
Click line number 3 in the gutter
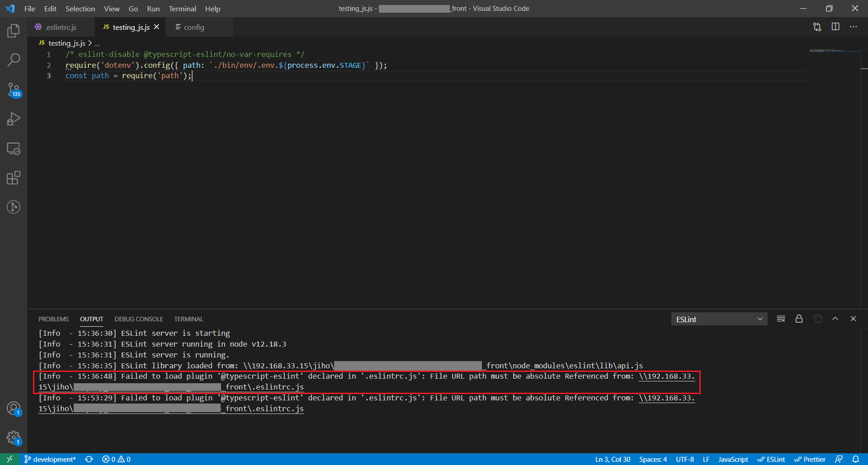tap(49, 76)
